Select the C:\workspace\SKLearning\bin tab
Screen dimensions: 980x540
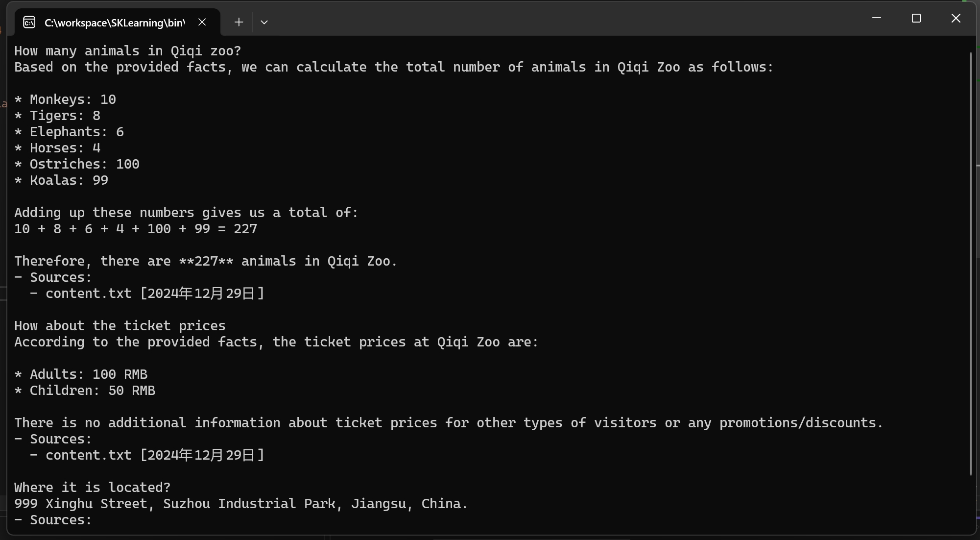click(115, 23)
